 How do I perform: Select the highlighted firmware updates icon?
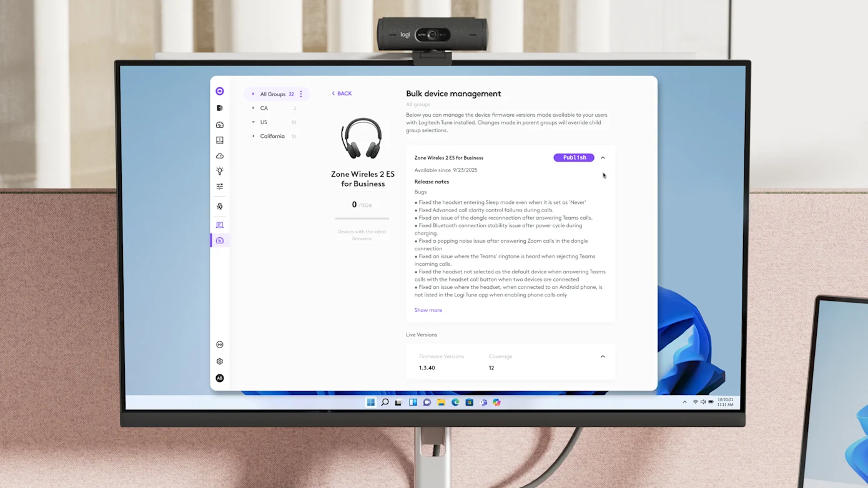click(219, 240)
